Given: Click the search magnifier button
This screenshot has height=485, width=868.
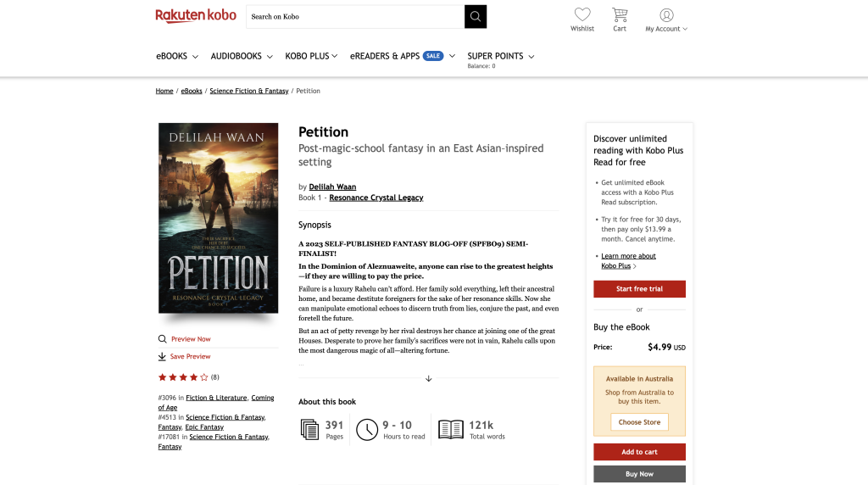Looking at the screenshot, I should tap(475, 17).
